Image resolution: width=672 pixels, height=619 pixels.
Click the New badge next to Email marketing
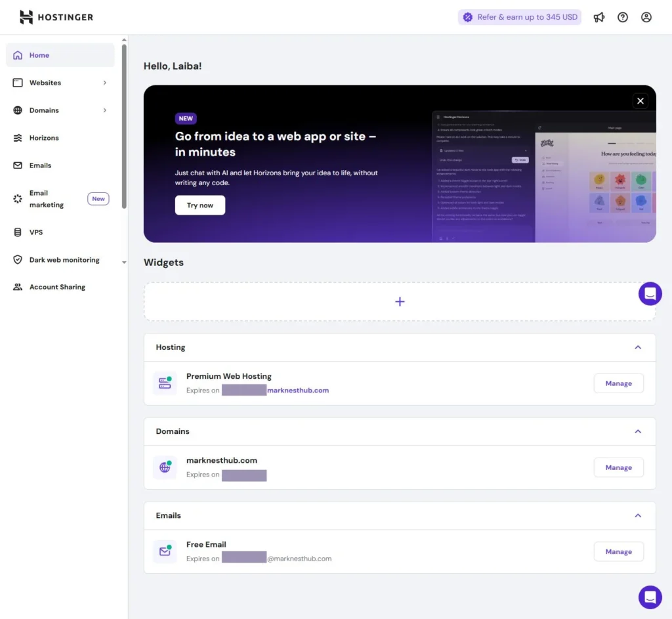click(98, 199)
